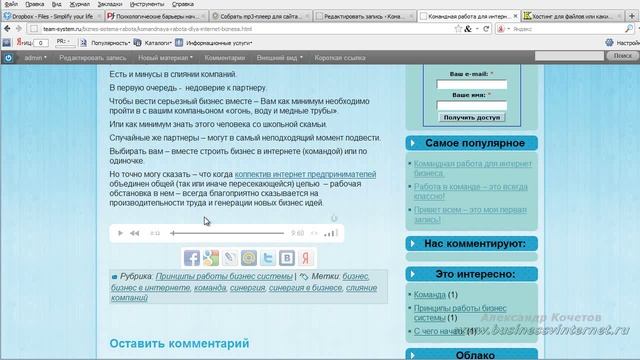Click the Поиск button in admin bar
The width and height of the screenshot is (640, 360).
coord(622,56)
